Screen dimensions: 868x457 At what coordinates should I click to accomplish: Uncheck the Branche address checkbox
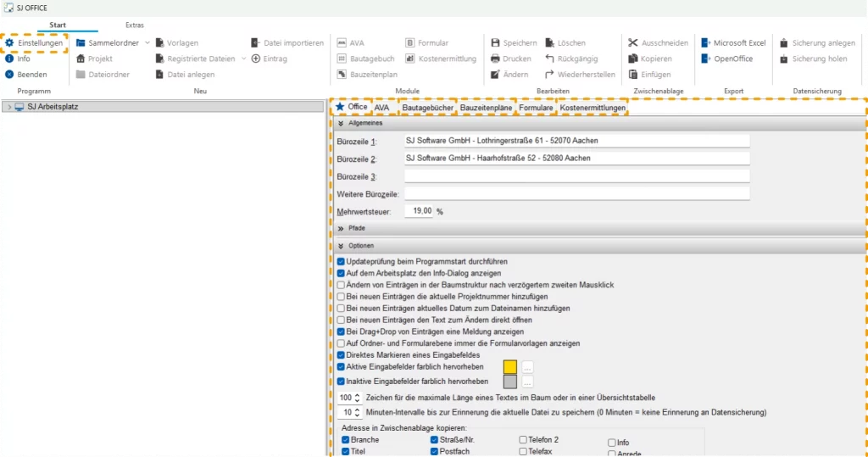coord(345,441)
